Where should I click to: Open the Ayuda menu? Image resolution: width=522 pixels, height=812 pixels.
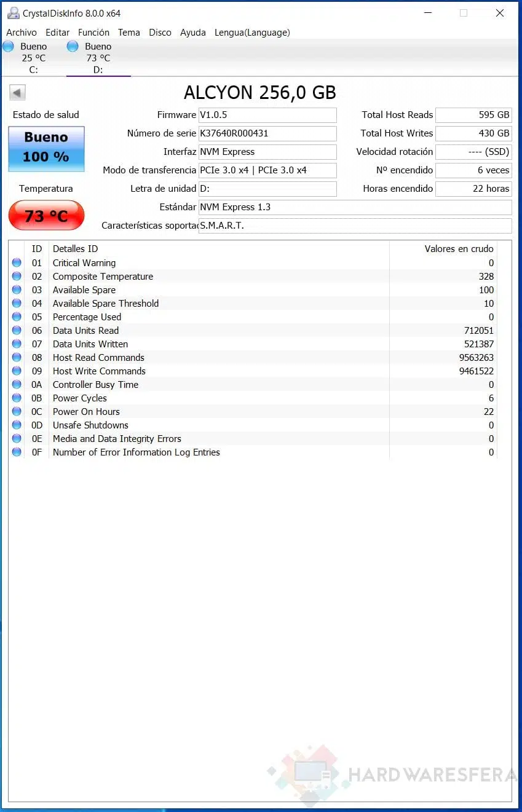[193, 33]
